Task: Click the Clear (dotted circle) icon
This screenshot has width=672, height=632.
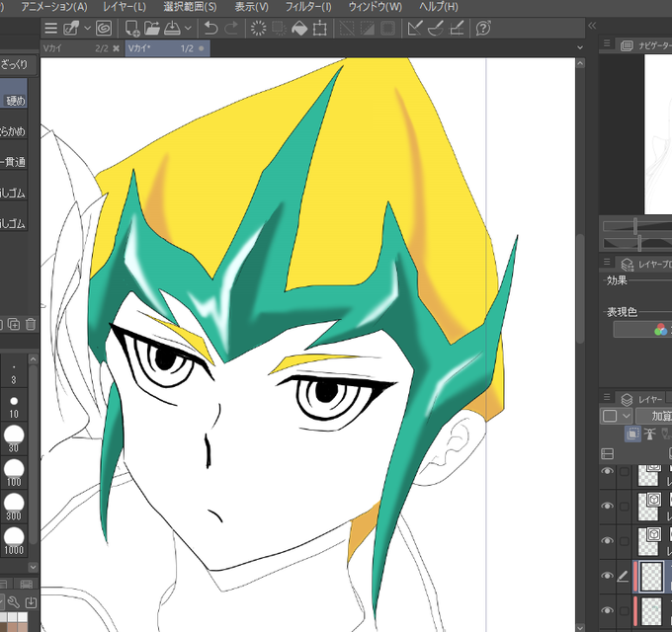Action: [259, 29]
